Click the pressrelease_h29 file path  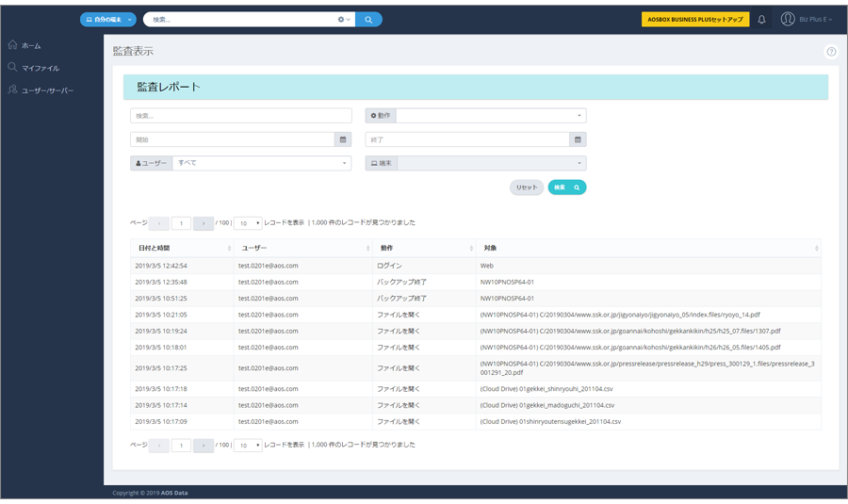(647, 367)
